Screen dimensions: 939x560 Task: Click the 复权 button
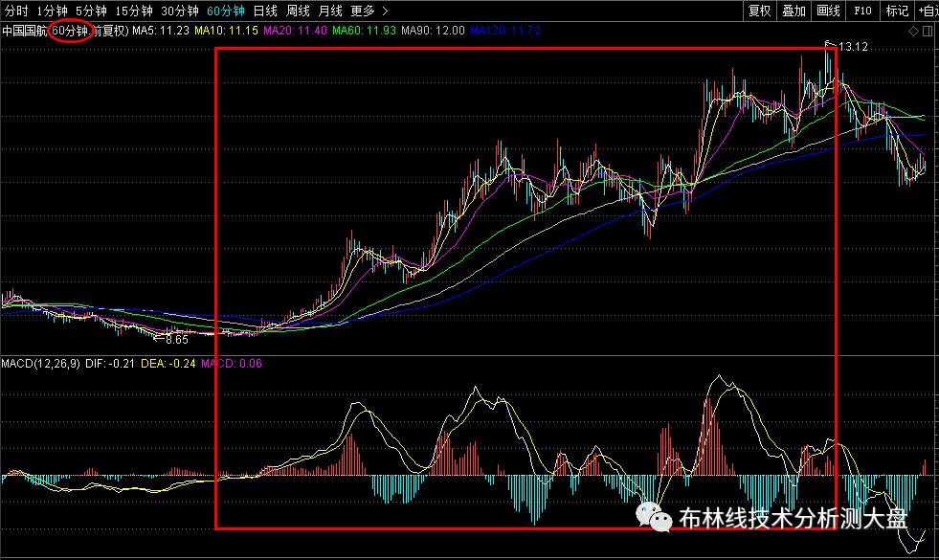(759, 11)
